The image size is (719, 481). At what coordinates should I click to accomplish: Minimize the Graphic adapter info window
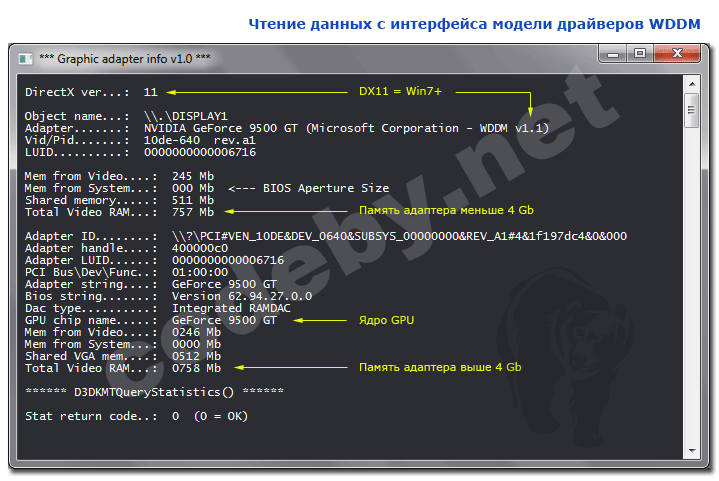coord(613,54)
